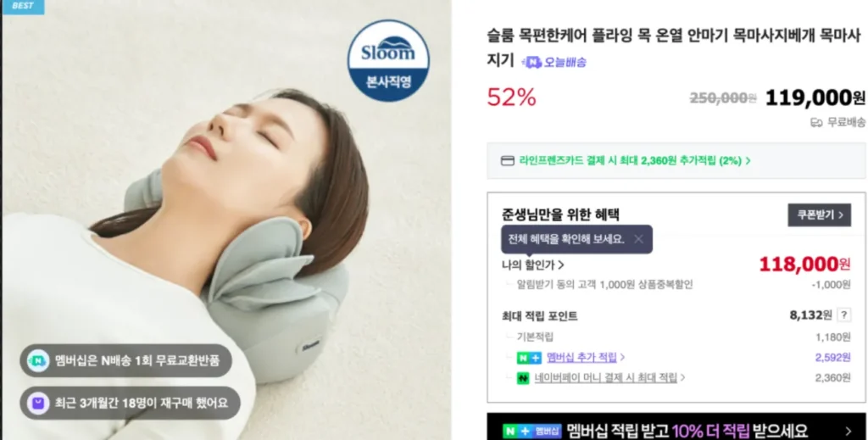The image size is (868, 440).
Task: Close the 전체 혜택을 확인해 보세요 tooltip
Action: (x=638, y=239)
